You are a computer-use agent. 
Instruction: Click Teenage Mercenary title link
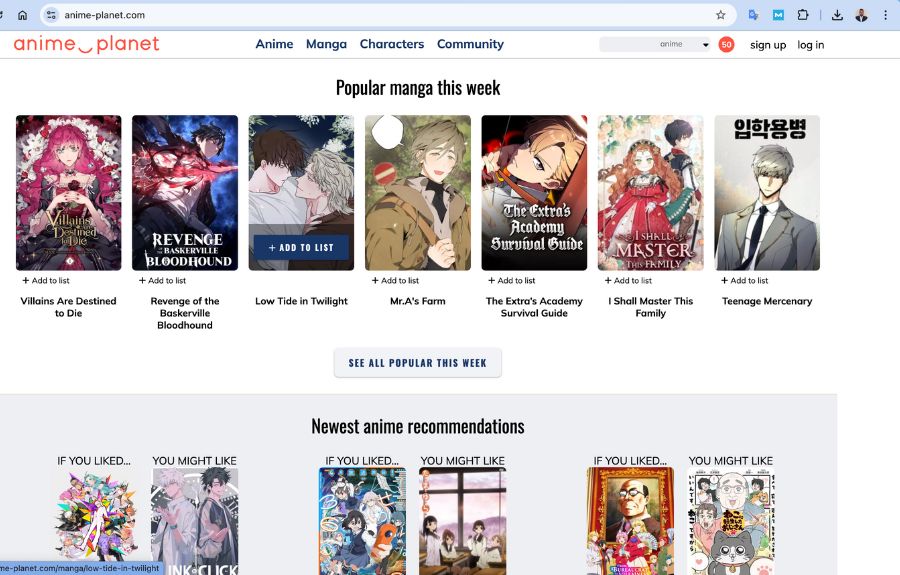pyautogui.click(x=767, y=301)
